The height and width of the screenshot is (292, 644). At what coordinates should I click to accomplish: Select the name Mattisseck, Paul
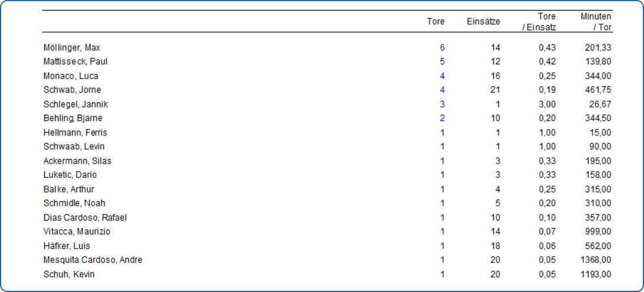click(75, 61)
